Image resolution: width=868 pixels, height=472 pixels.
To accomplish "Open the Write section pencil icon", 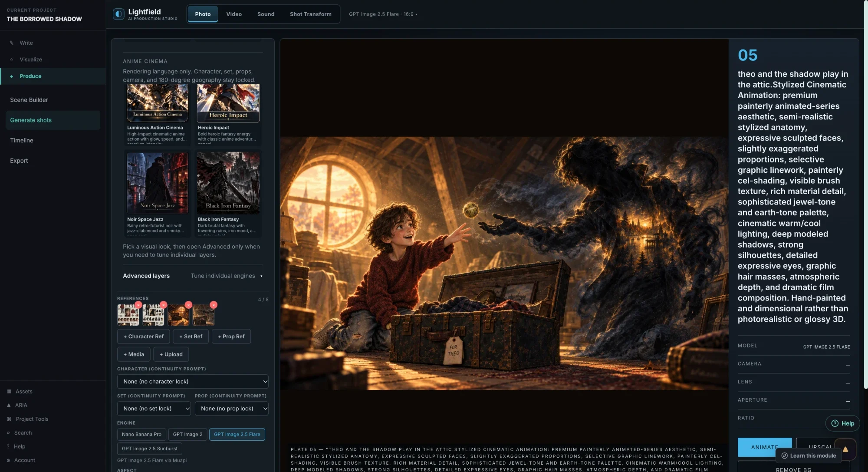I will 12,43.
